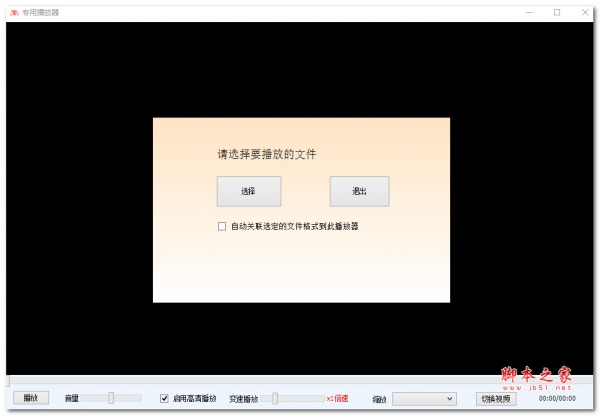600x416 pixels.
Task: Click the 变速播放 speed slider
Action: click(292, 398)
